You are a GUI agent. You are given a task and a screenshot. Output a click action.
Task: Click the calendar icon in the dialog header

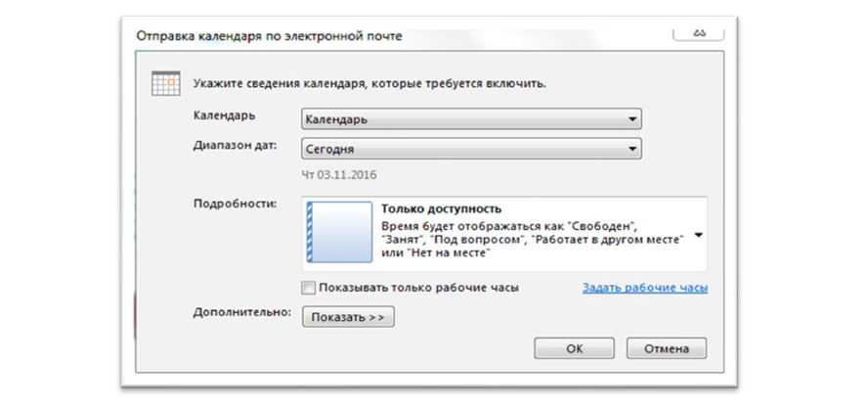pos(165,83)
